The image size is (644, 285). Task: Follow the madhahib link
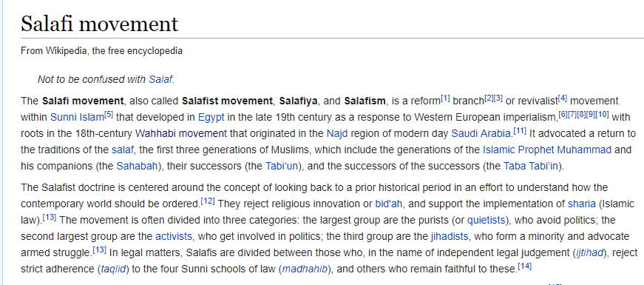point(305,269)
